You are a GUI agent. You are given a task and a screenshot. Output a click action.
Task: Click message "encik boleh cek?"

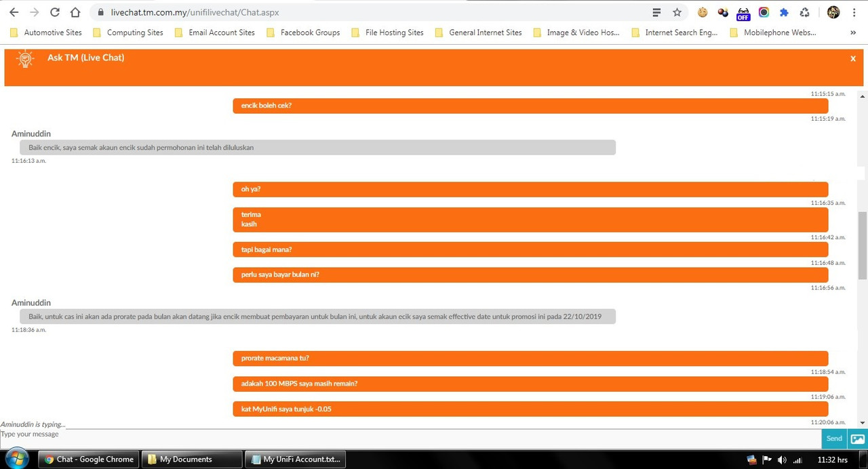coord(530,106)
